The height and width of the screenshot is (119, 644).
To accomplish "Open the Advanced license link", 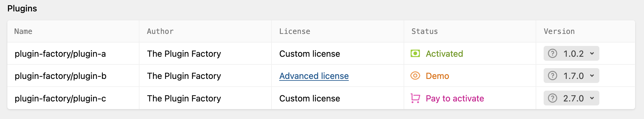I will (x=314, y=76).
